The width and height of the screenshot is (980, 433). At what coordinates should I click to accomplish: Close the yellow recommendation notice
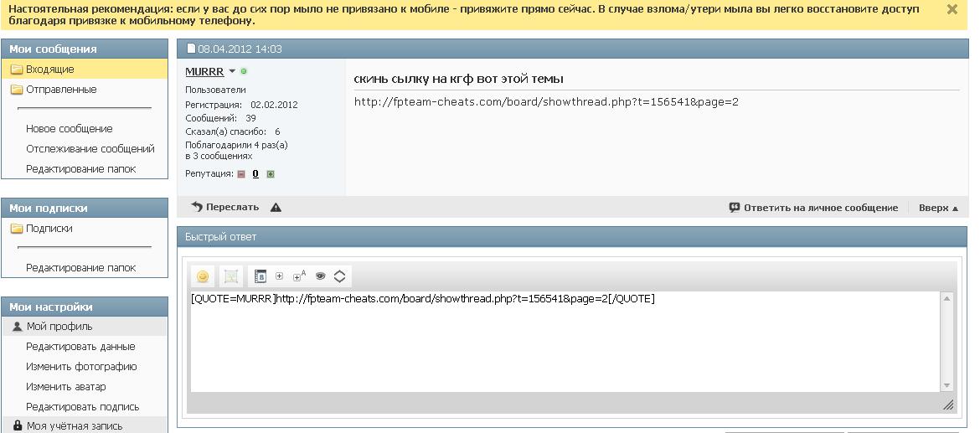pyautogui.click(x=952, y=9)
